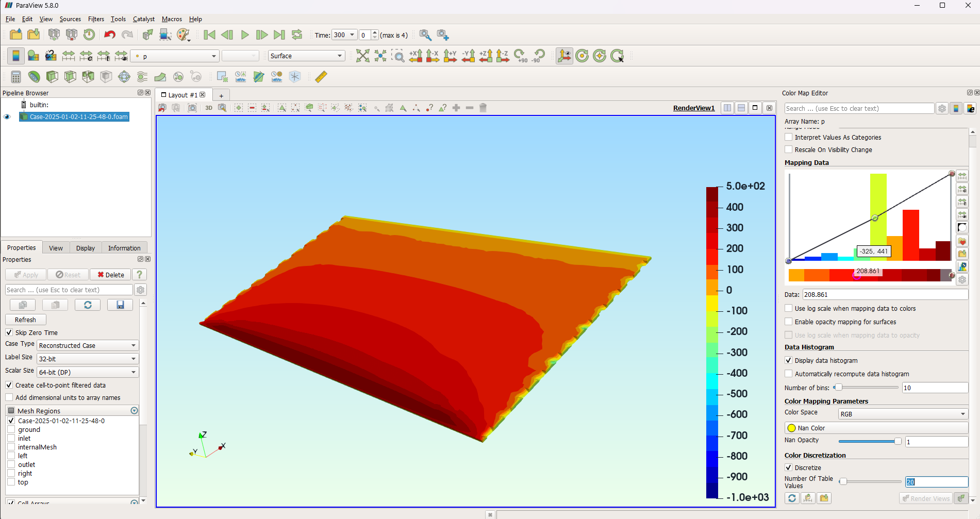Check the internalMesh region

(x=11, y=447)
